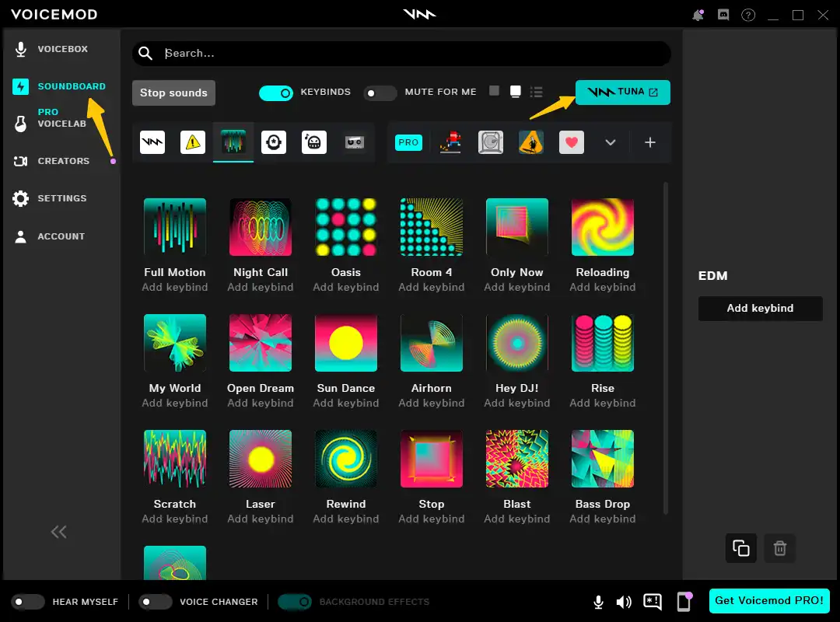Add keybind for Full Motion sound

pos(175,287)
